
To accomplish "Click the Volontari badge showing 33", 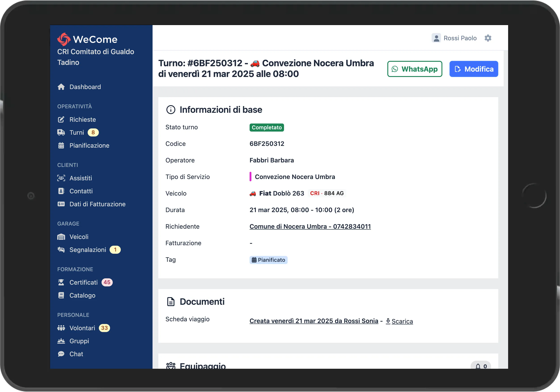I will pyautogui.click(x=104, y=328).
